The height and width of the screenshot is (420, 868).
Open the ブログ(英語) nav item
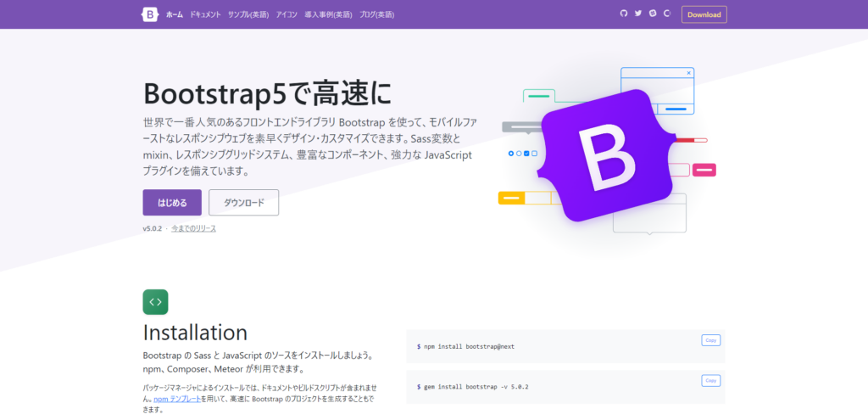tap(376, 14)
